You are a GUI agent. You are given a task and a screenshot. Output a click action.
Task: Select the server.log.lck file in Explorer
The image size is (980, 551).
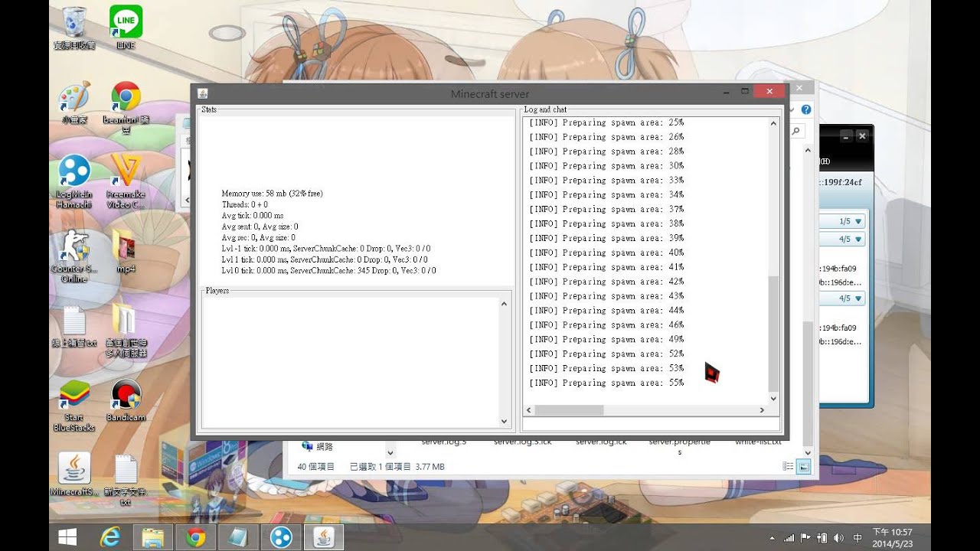[601, 442]
